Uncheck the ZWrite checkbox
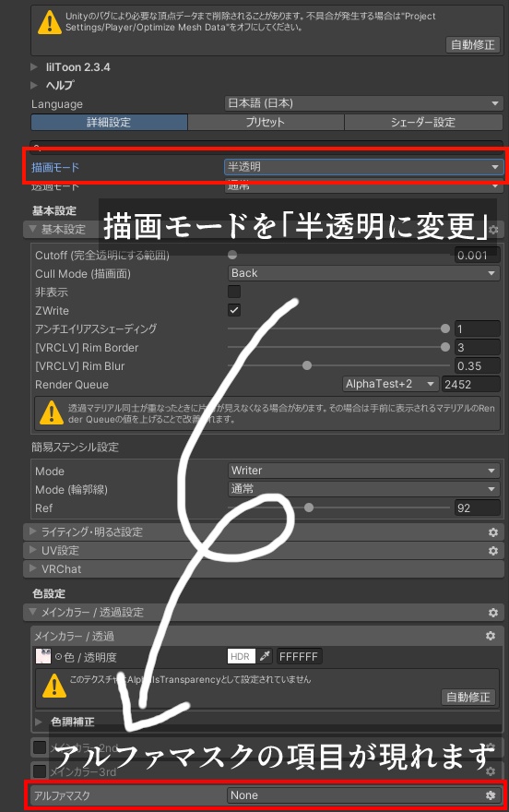This screenshot has width=509, height=812. tap(234, 310)
